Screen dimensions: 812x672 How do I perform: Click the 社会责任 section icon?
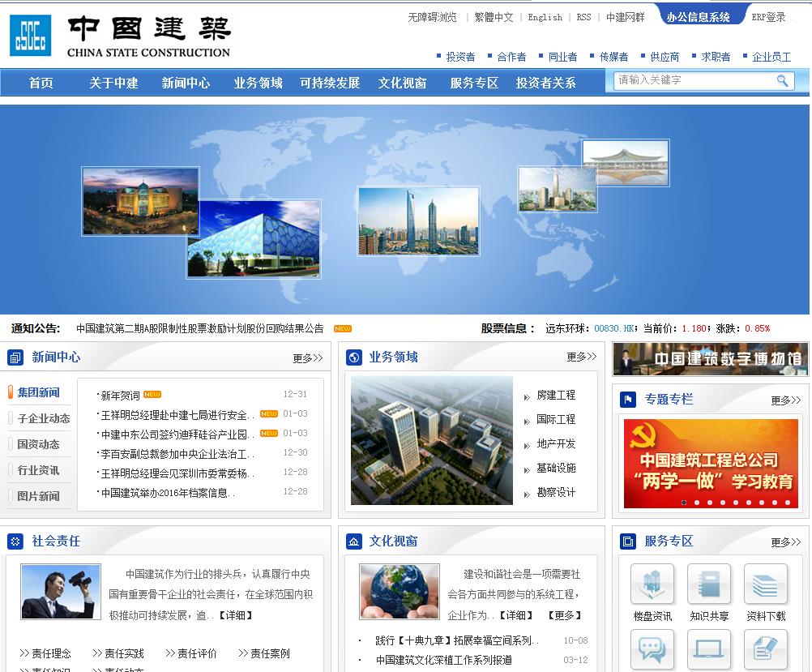15,541
